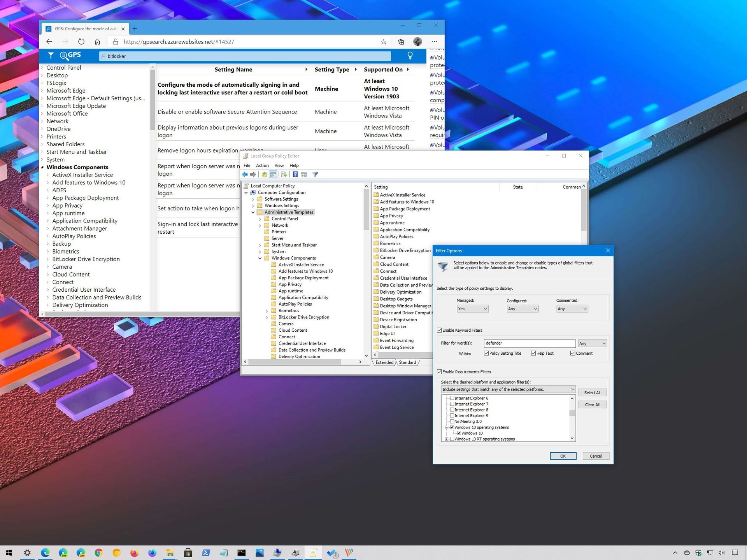Click the Forward arrow icon in the toolbar

253,174
